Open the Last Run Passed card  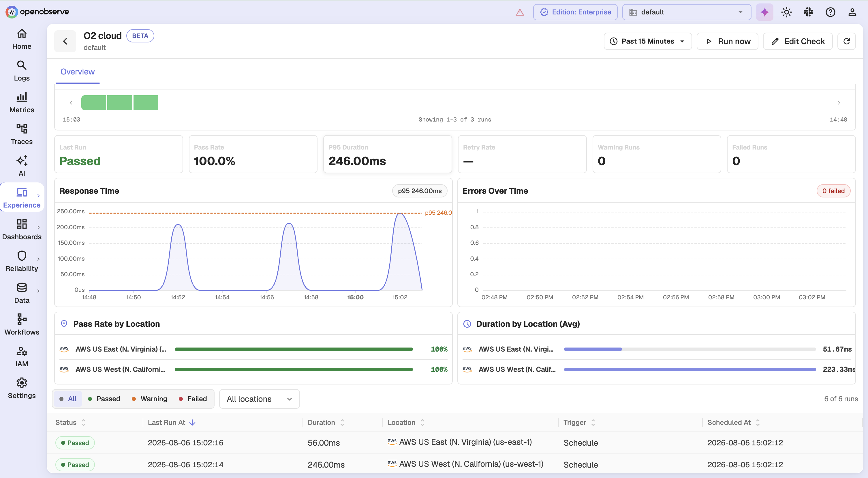coord(119,154)
